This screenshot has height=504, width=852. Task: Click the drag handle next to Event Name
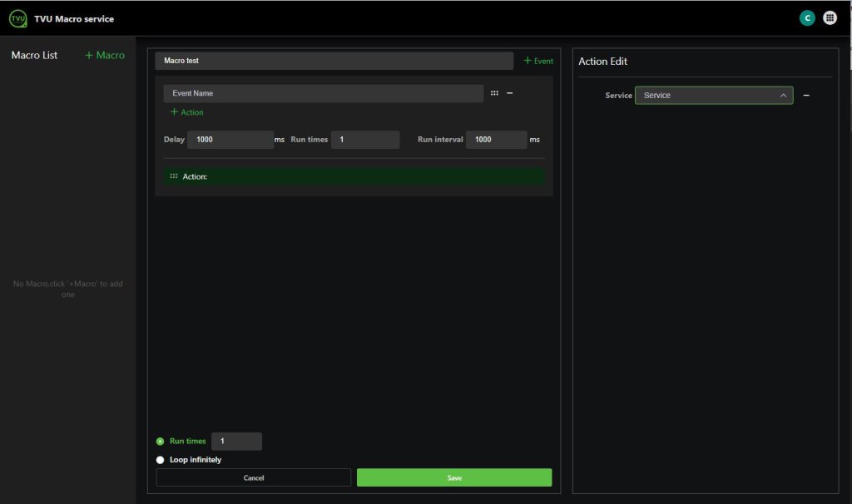coord(496,92)
